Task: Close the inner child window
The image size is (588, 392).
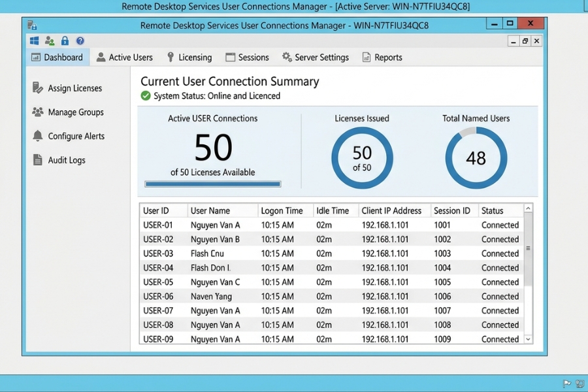Action: coord(536,41)
